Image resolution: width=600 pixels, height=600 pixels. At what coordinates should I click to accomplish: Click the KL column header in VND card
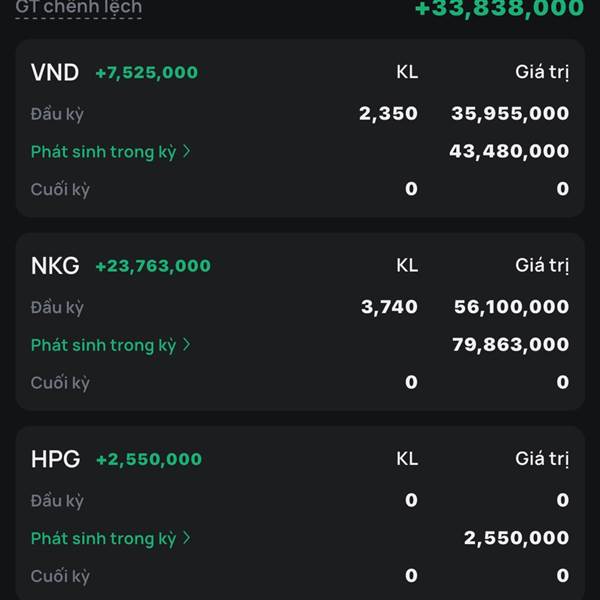[x=406, y=73]
